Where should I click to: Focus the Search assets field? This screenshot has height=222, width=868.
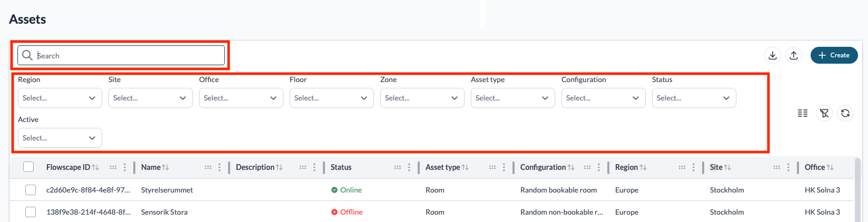(x=121, y=55)
